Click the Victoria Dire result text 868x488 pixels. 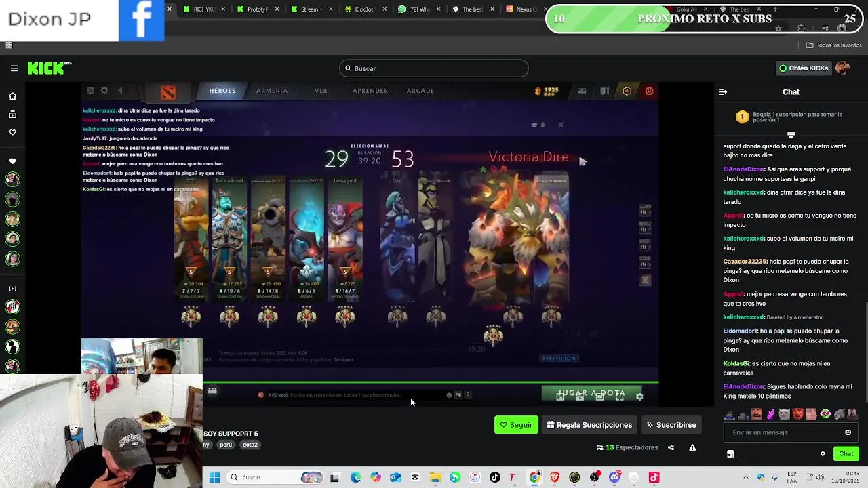pos(528,157)
